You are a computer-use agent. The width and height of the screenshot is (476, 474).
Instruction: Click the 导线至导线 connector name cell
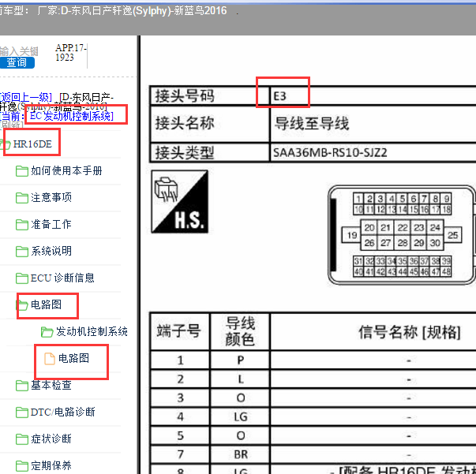pos(373,124)
